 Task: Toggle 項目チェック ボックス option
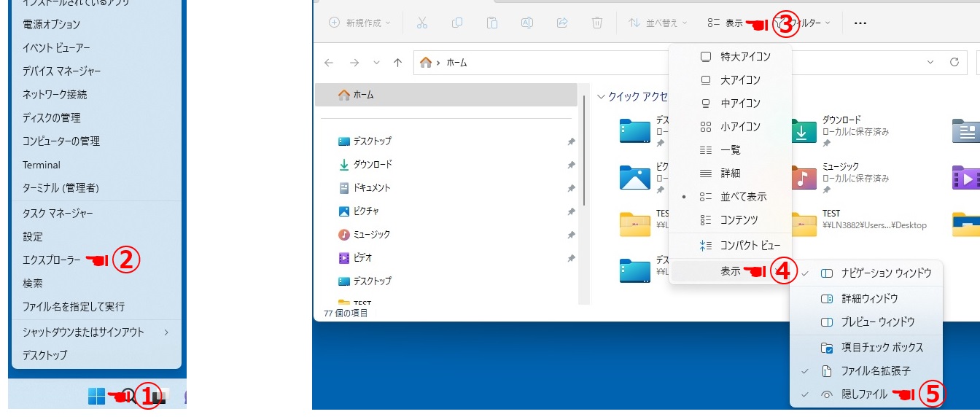tap(867, 347)
